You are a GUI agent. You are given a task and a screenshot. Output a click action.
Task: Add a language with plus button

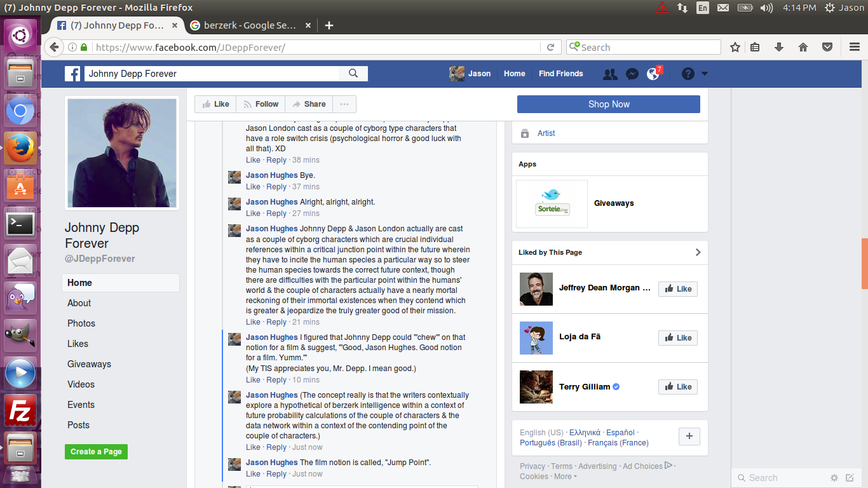[689, 437]
